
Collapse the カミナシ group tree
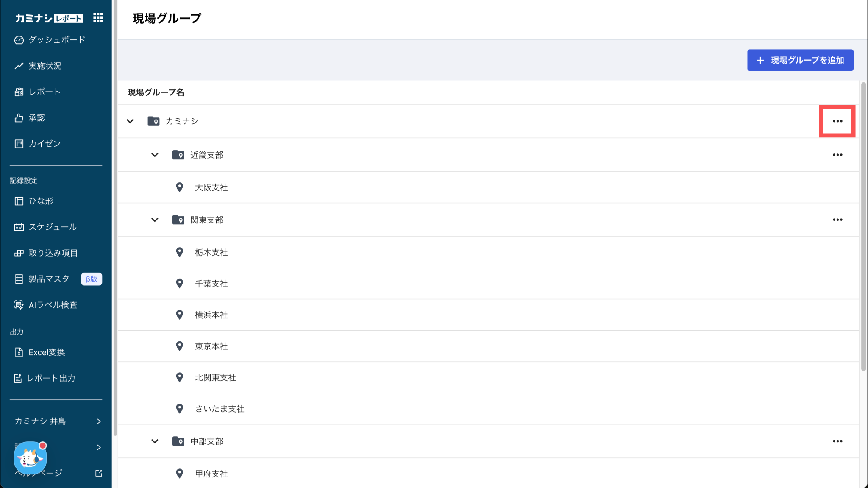(x=130, y=121)
